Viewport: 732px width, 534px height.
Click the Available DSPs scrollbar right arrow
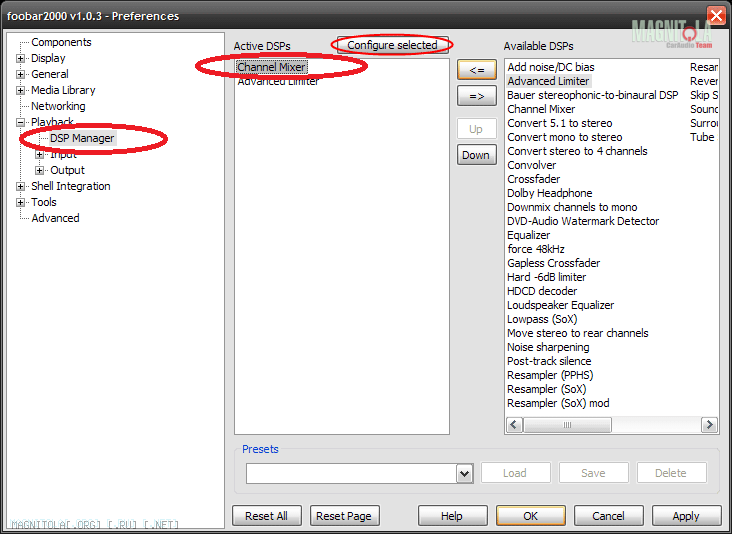[710, 425]
